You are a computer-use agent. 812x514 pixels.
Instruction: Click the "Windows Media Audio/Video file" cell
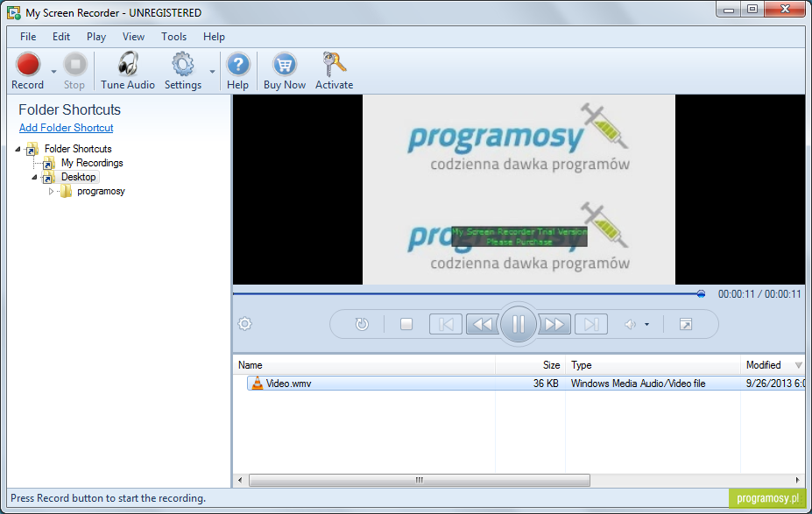point(638,384)
